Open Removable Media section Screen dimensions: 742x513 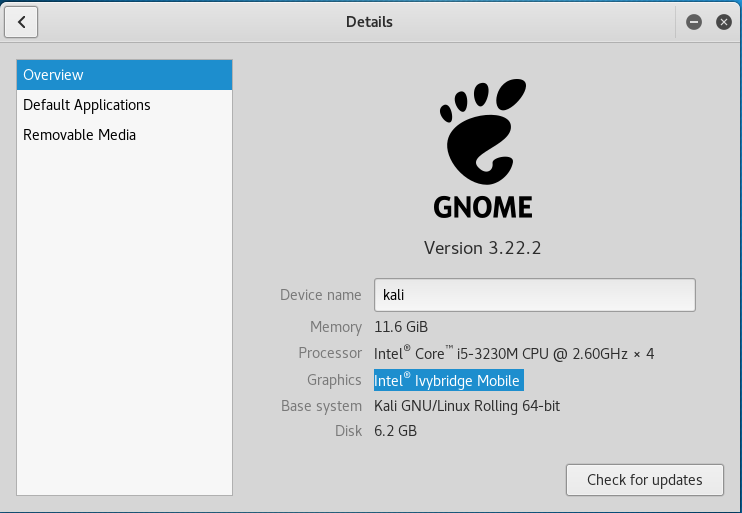pyautogui.click(x=124, y=135)
